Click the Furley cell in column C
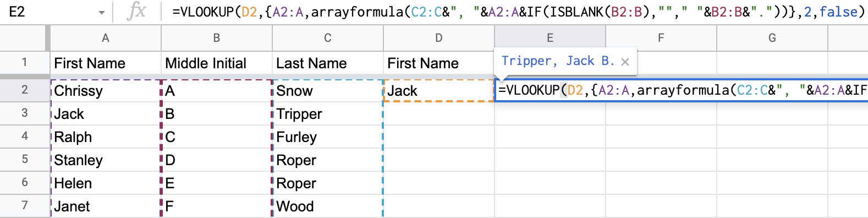Viewport: 868px width, 218px height. tap(327, 137)
